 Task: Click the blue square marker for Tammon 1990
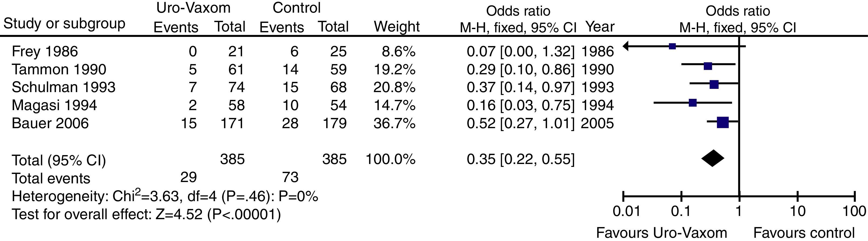point(708,66)
